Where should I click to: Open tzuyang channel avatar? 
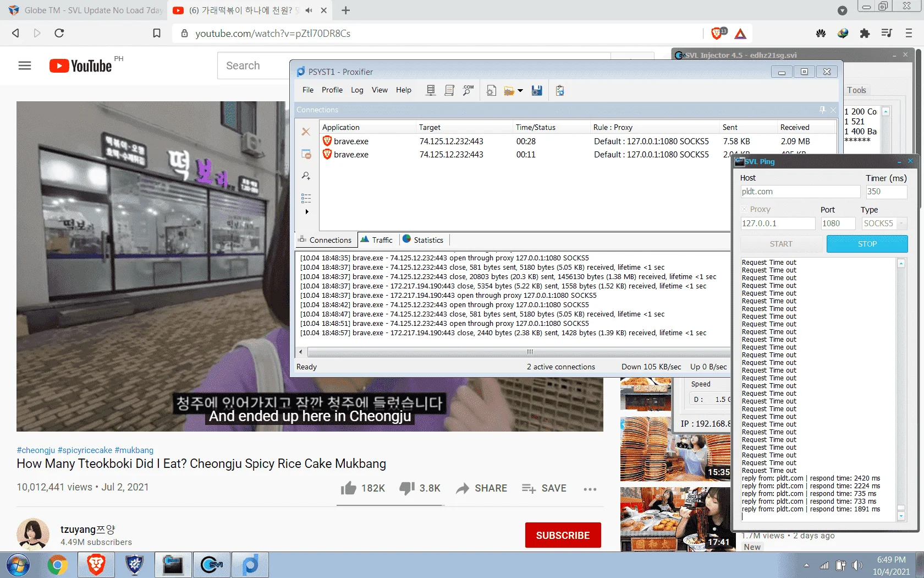pos(33,534)
